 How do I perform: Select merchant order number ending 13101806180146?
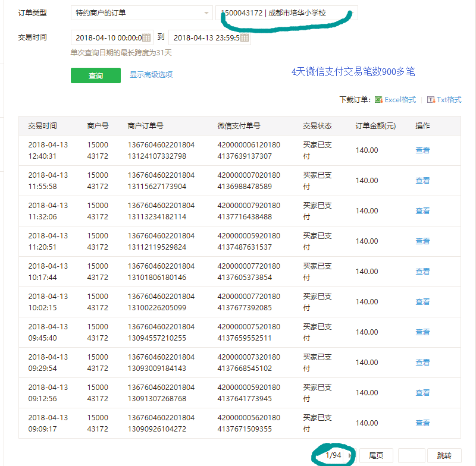point(161,272)
